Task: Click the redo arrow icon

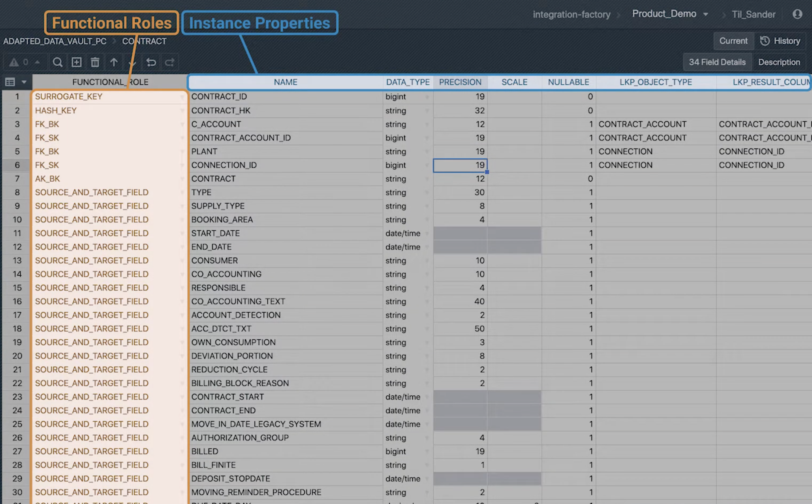Action: (170, 62)
